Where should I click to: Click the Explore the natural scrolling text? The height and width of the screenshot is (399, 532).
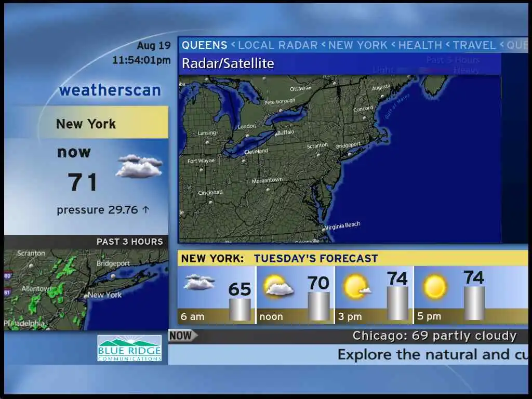433,354
